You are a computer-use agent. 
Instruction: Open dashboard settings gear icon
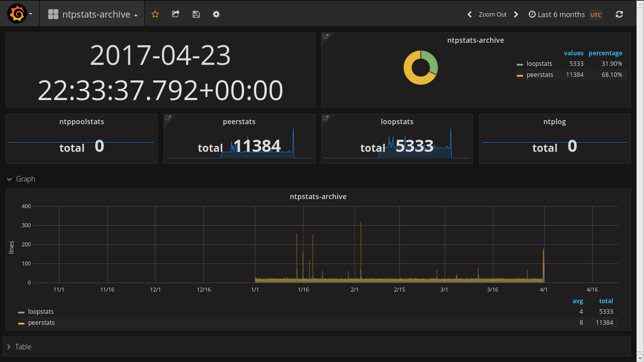[216, 14]
